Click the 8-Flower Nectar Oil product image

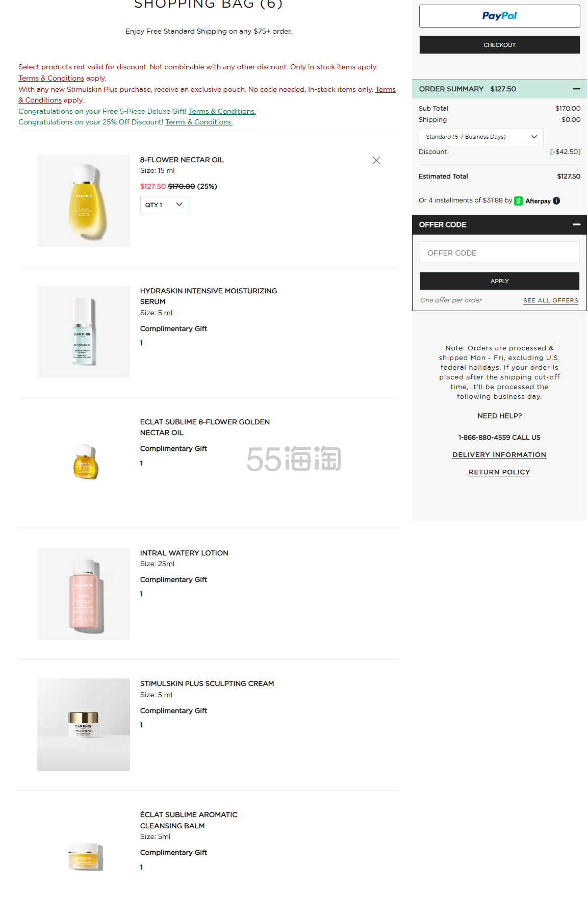[84, 200]
